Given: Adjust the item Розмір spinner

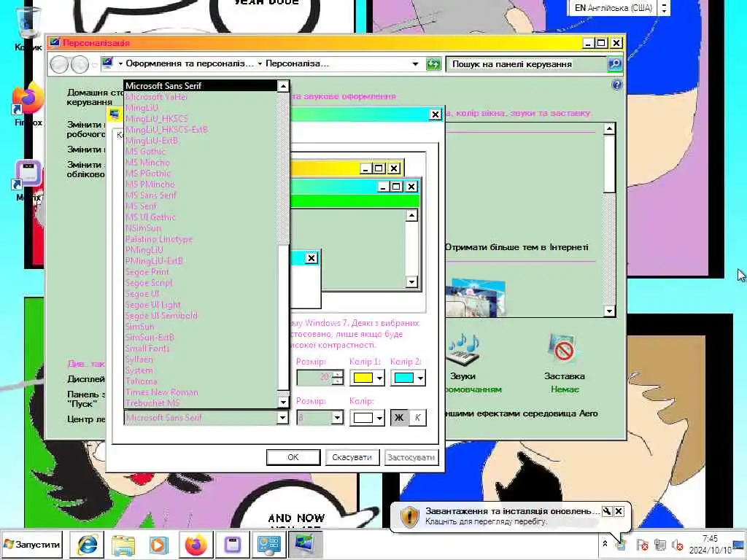Looking at the screenshot, I should (x=337, y=378).
